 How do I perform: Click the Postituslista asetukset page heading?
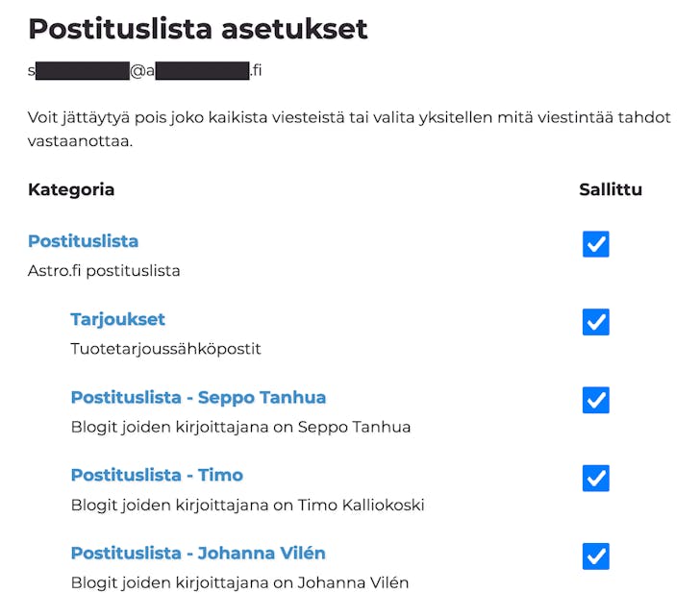pos(198,29)
